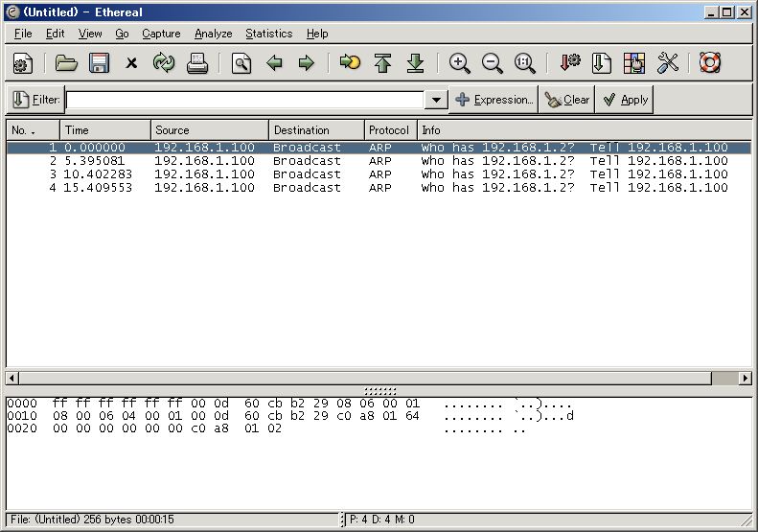Screen dimensions: 758x532
Task: Click left arrow of horizontal scrollbar
Action: [x=12, y=378]
